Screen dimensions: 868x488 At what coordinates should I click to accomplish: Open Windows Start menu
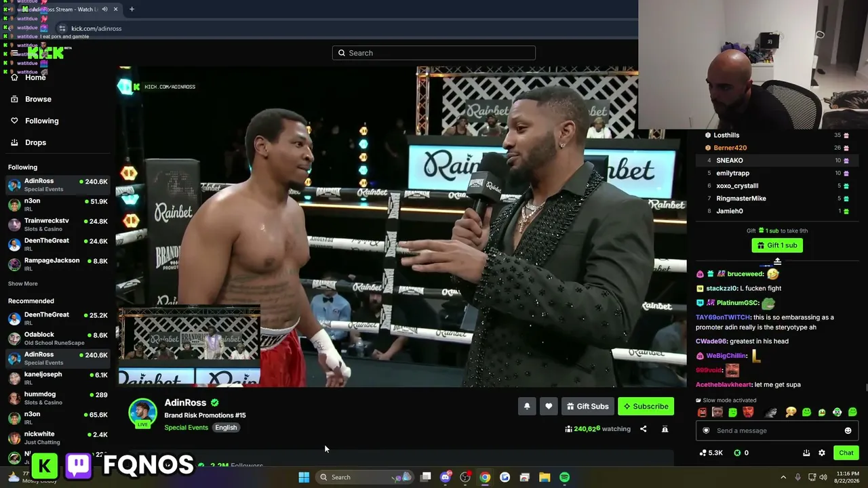(x=304, y=477)
